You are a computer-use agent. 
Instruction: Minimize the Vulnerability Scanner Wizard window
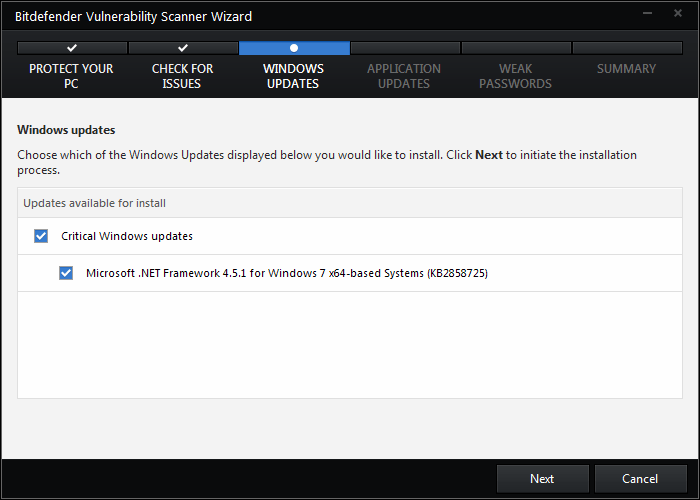(x=647, y=13)
